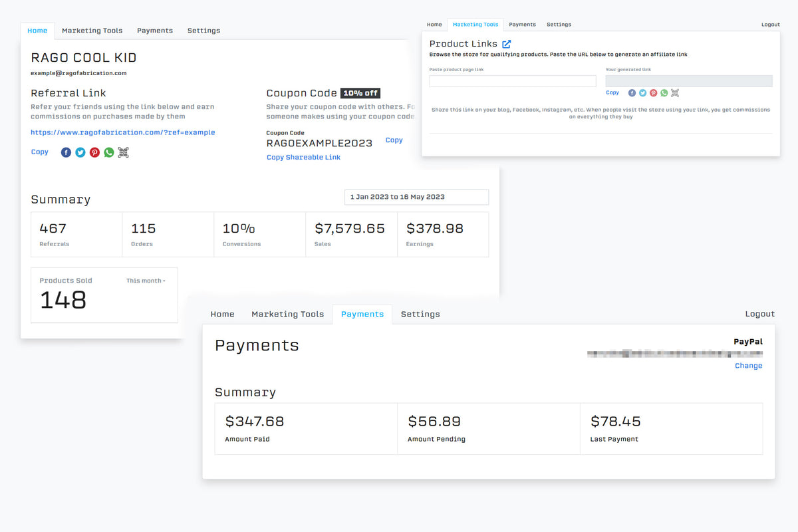Click Change under the PayPal account
Screen dimensions: 798x532
click(x=748, y=366)
